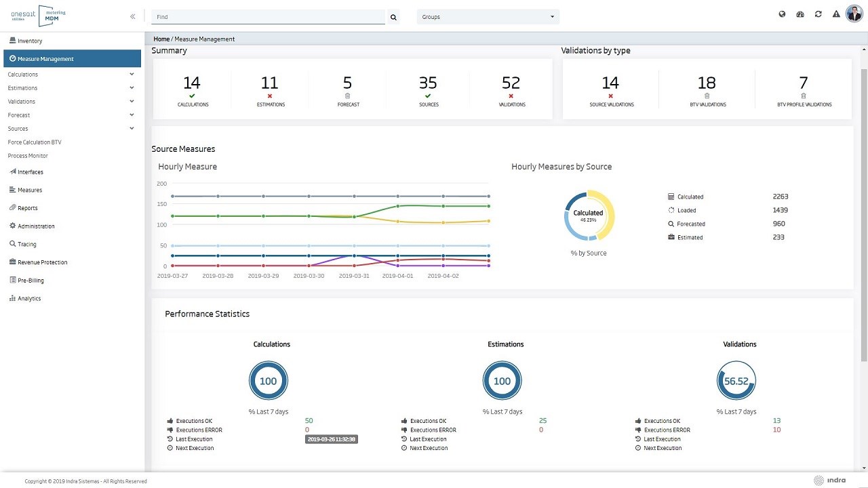Expand the Sources submenu
The width and height of the screenshot is (868, 488).
[x=71, y=129]
